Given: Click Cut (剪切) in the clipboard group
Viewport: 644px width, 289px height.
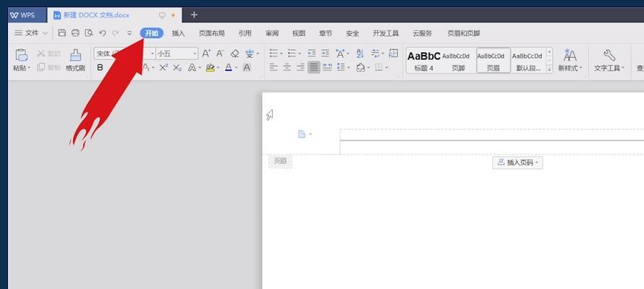Looking at the screenshot, I should [49, 53].
